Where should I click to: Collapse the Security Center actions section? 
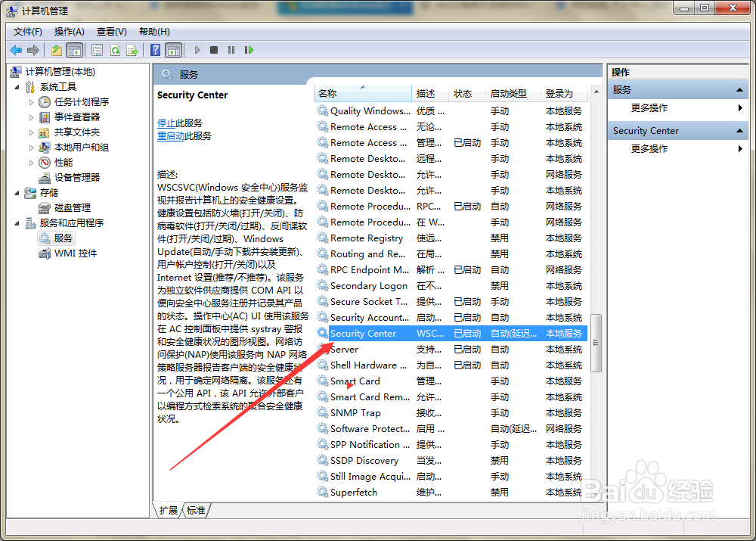[x=739, y=131]
